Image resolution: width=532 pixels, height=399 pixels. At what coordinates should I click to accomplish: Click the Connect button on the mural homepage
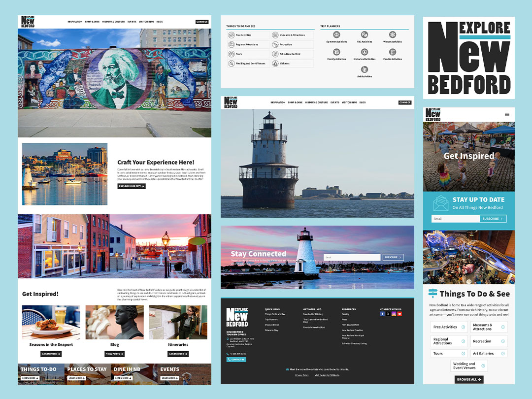pos(202,22)
